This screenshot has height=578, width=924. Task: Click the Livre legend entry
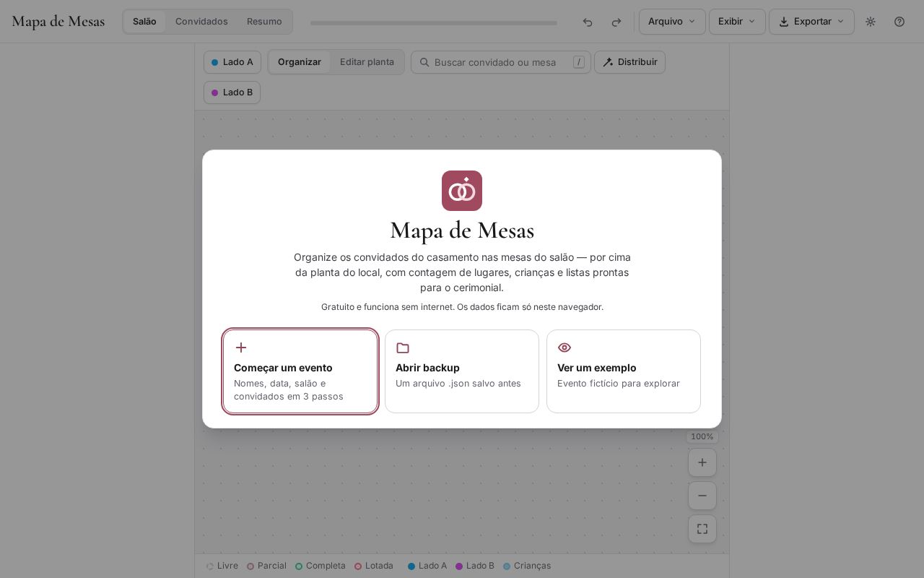[222, 566]
